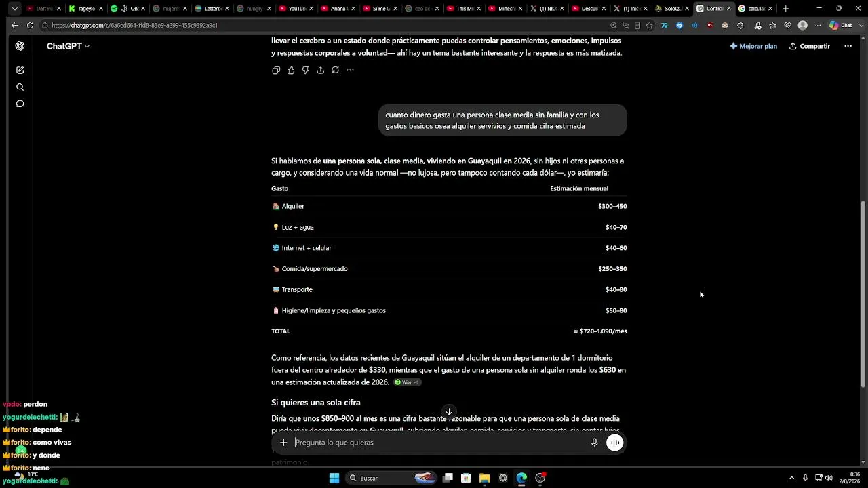Open conversation options three-dot menu top right

click(848, 46)
